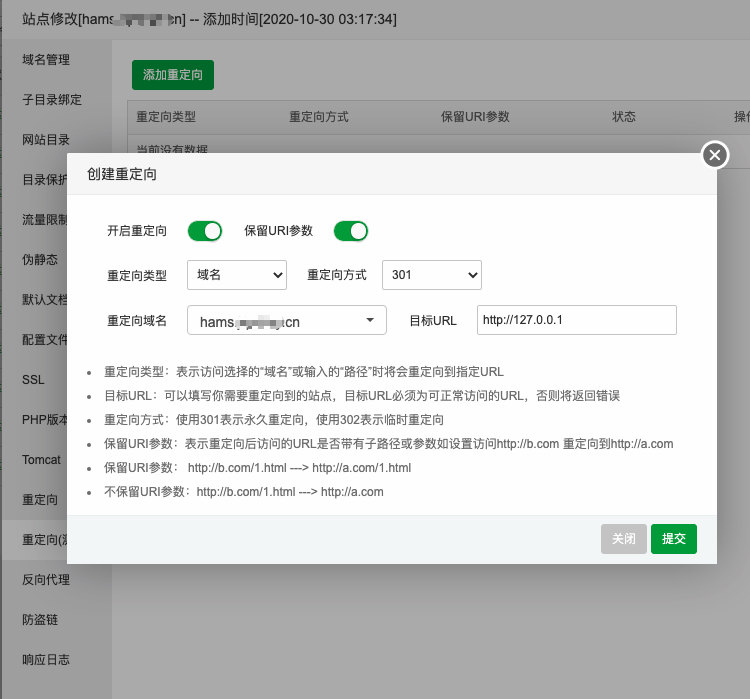Click the 目标URL input field
This screenshot has height=699, width=750.
pyautogui.click(x=576, y=321)
